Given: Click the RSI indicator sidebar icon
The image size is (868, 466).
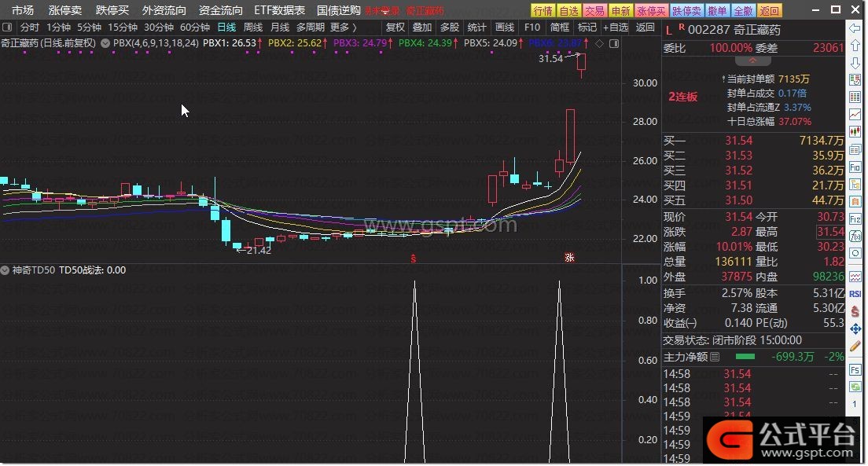Looking at the screenshot, I should 855,294.
